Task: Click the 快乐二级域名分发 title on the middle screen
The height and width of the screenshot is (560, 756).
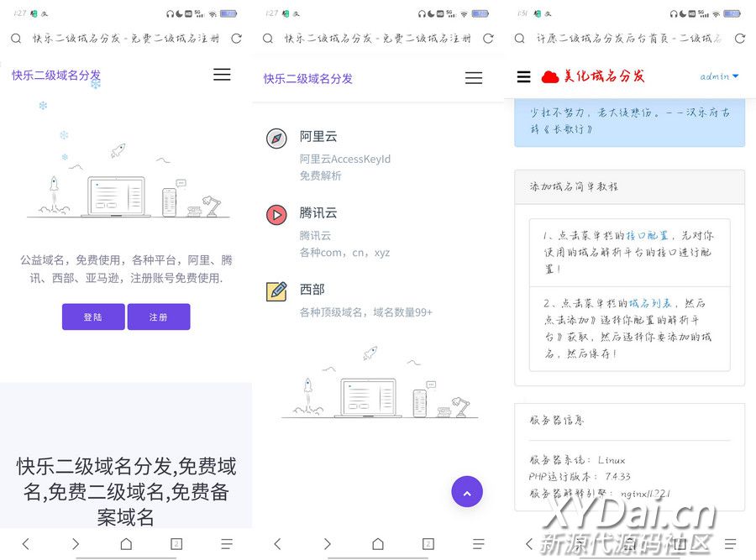Action: 308,78
